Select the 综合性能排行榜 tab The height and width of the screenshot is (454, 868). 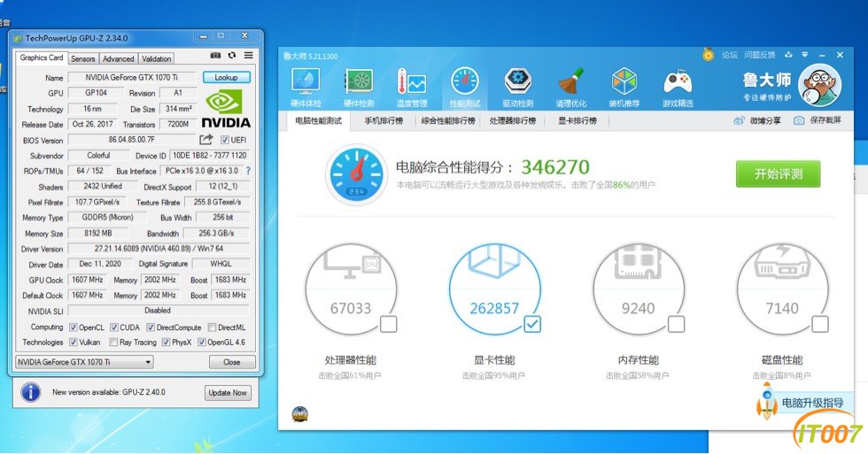pyautogui.click(x=448, y=120)
